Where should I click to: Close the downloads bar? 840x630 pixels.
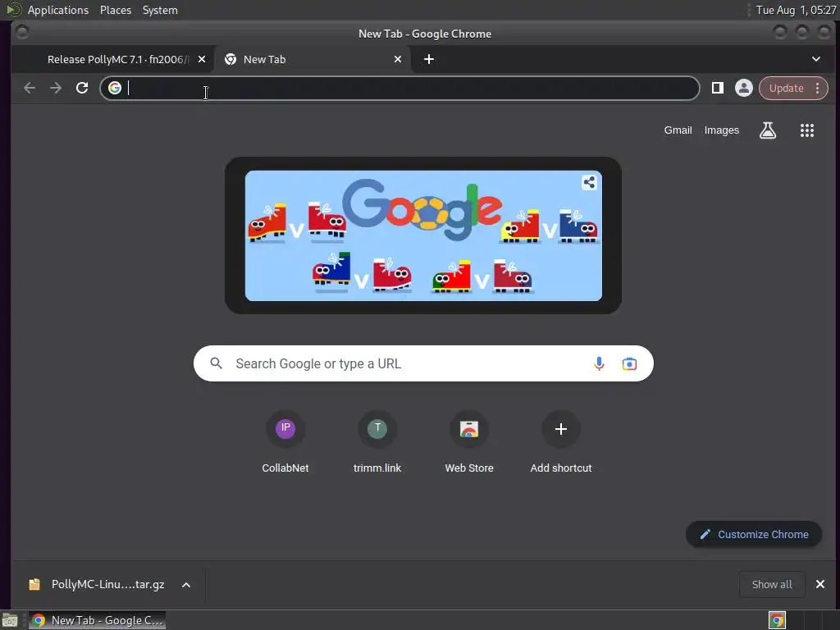[x=819, y=584]
